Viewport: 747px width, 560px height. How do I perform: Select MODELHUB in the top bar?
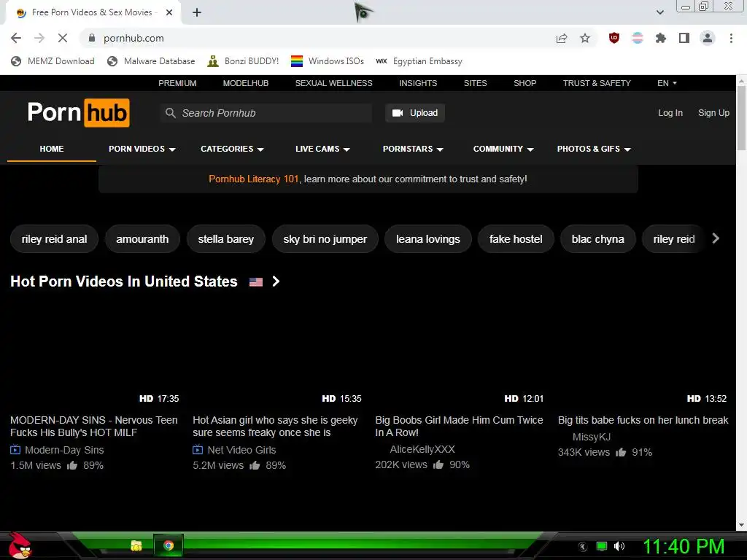[x=246, y=83]
